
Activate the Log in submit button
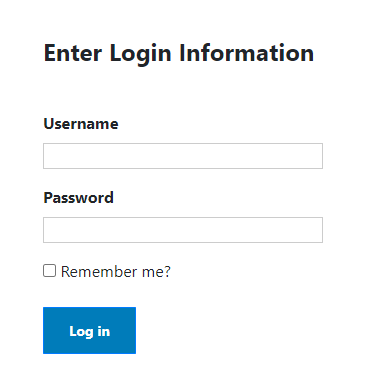(89, 330)
